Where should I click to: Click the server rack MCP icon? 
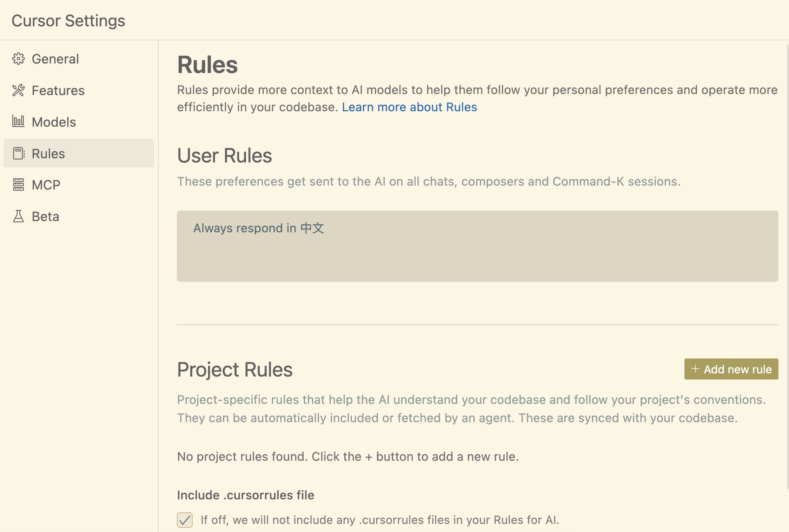click(x=18, y=185)
